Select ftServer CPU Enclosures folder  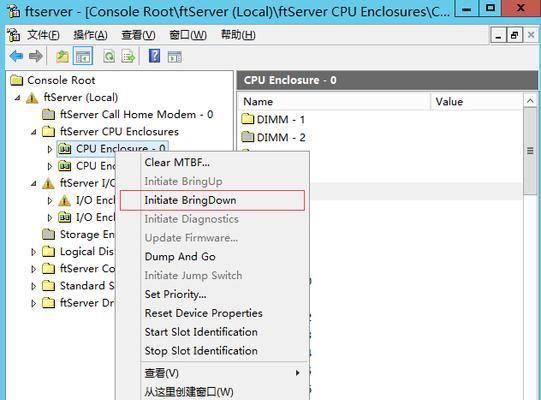tap(119, 131)
